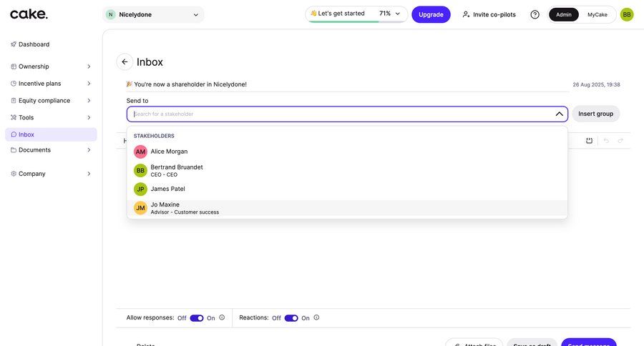Open the help question mark icon
Image resolution: width=644 pixels, height=346 pixels.
point(535,14)
